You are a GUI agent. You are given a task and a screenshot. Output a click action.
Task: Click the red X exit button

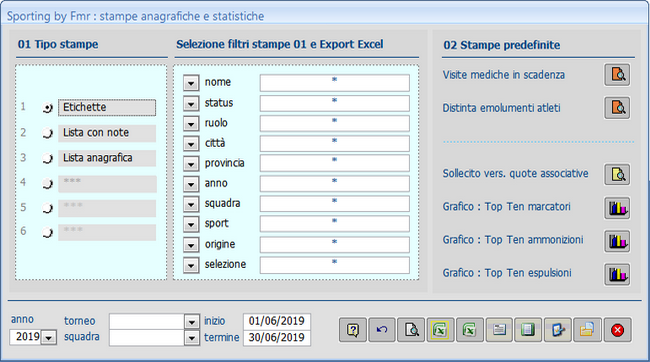pyautogui.click(x=618, y=330)
